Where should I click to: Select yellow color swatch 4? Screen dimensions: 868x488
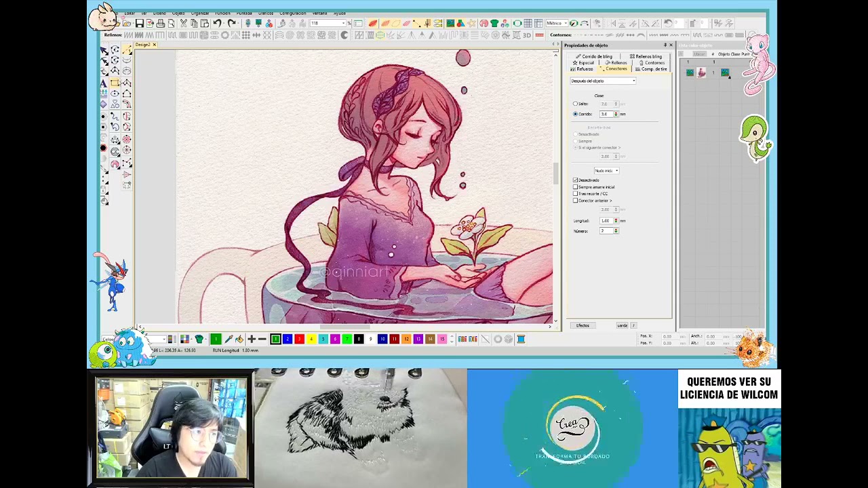point(311,339)
